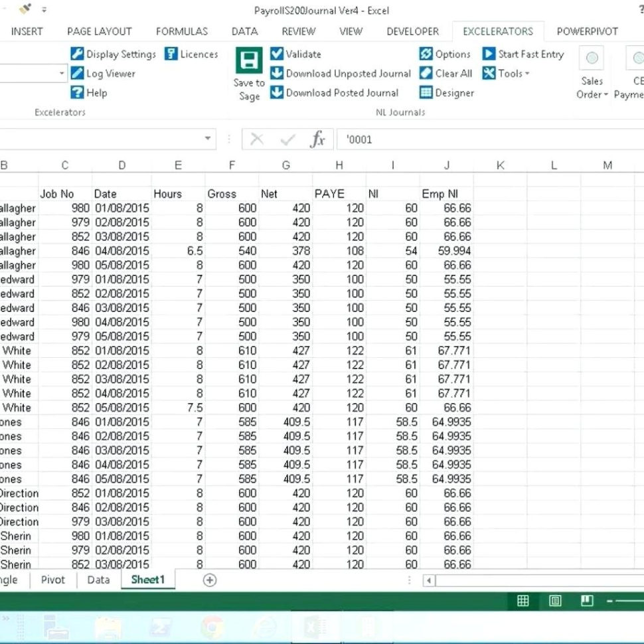Image resolution: width=644 pixels, height=644 pixels.
Task: Open the Options icon in NL Journals
Action: tap(426, 54)
